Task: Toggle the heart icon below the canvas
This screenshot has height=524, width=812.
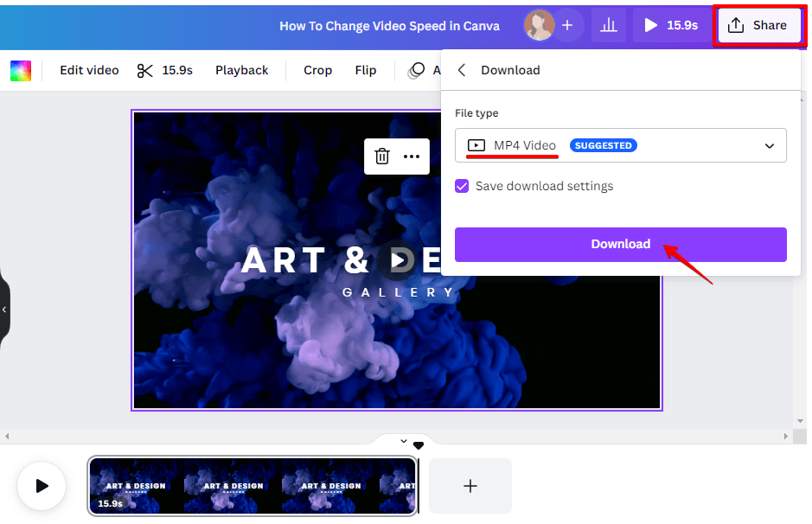Action: pos(419,444)
